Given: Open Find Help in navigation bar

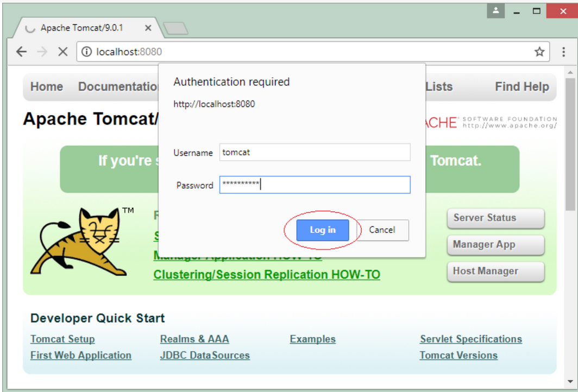Looking at the screenshot, I should 522,87.
